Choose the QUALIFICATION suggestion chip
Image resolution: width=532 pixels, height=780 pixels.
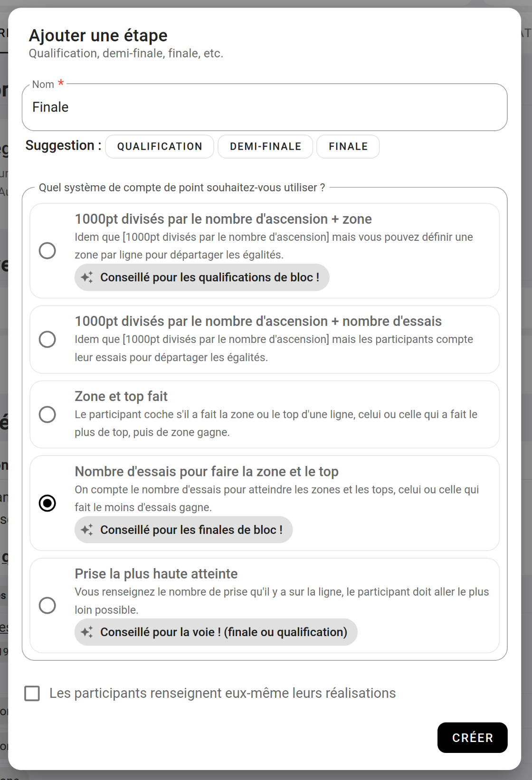pyautogui.click(x=160, y=146)
